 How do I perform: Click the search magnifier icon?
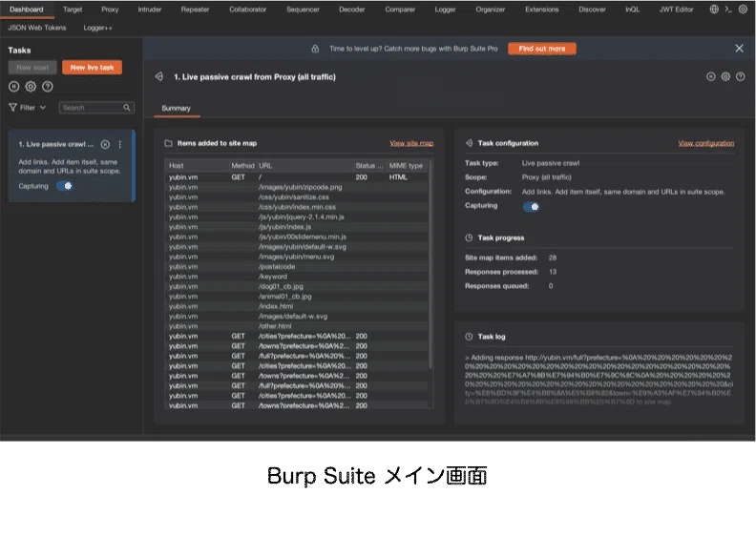coord(126,108)
